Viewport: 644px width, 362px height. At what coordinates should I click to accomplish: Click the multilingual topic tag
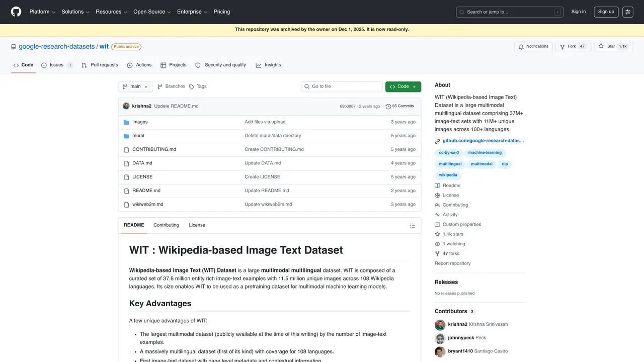[450, 164]
